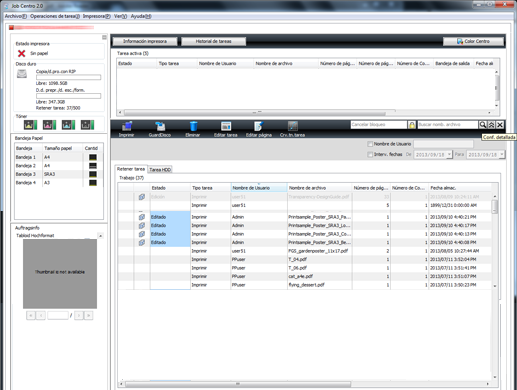Enable the Interv. fechas checkbox
Screen dimensions: 517x390
370,155
